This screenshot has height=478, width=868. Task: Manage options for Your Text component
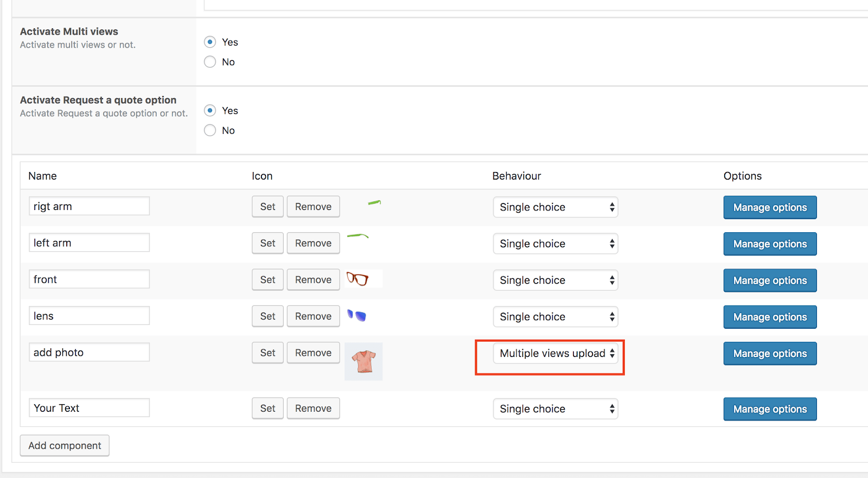tap(770, 409)
